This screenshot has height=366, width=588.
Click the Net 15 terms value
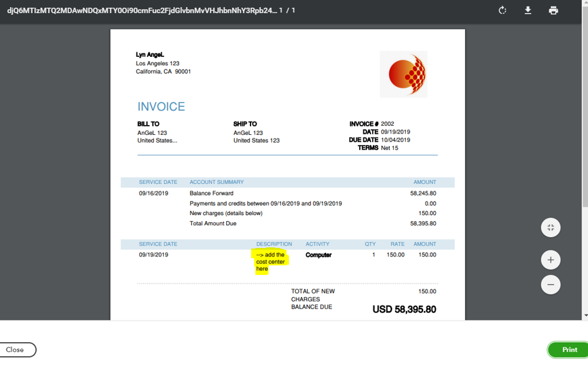coord(390,148)
